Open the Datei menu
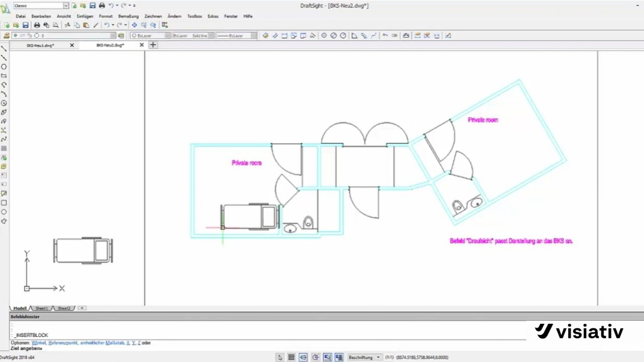644x362 pixels. click(21, 16)
